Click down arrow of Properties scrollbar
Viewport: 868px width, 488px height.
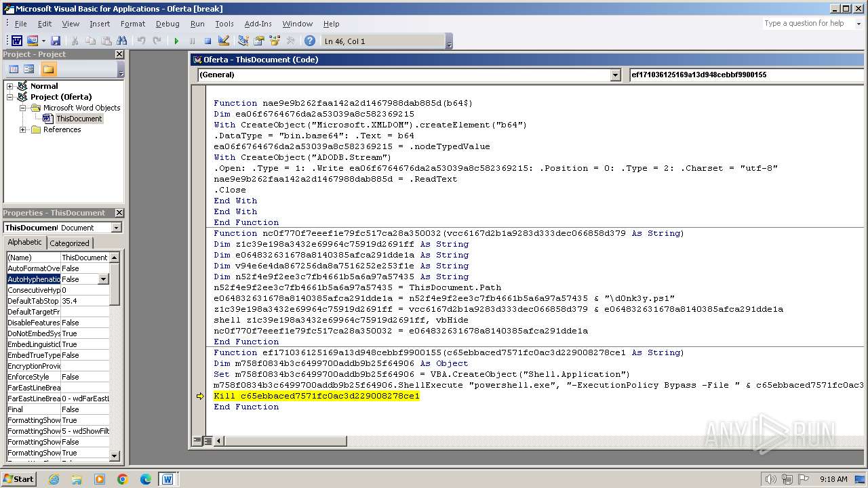115,456
